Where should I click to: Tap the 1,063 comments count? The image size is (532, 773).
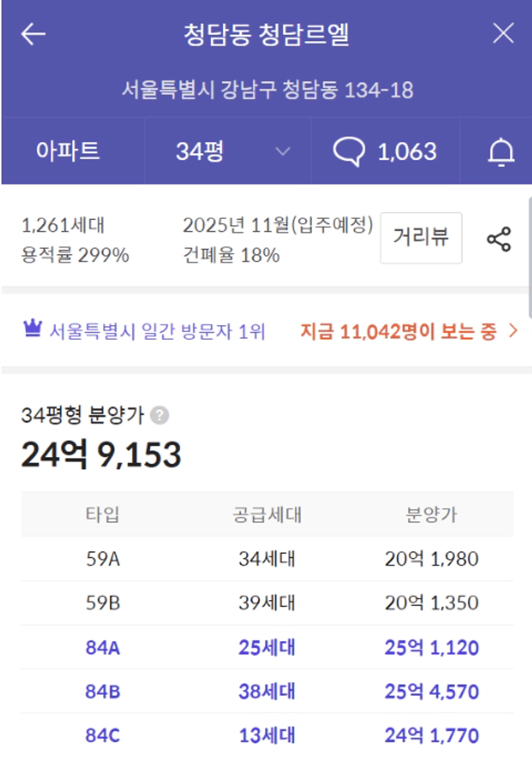(407, 152)
